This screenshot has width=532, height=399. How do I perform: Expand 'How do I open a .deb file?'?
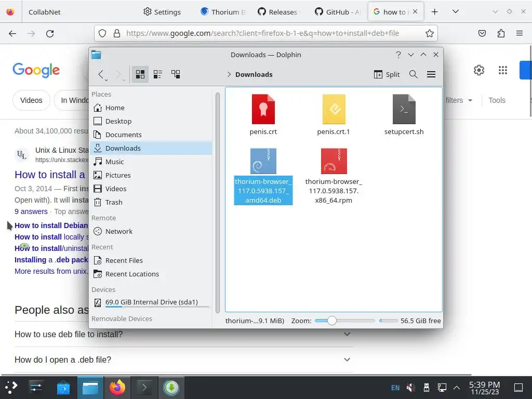(x=182, y=360)
